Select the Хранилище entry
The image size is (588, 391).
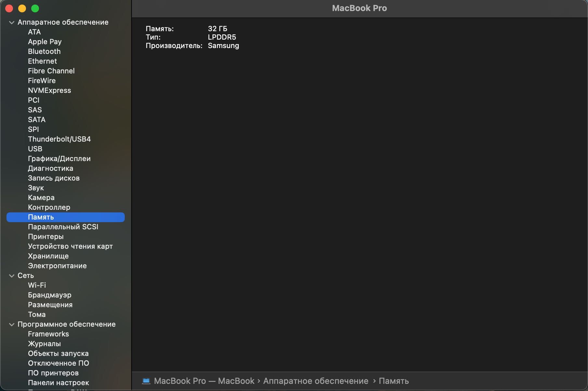coord(48,256)
